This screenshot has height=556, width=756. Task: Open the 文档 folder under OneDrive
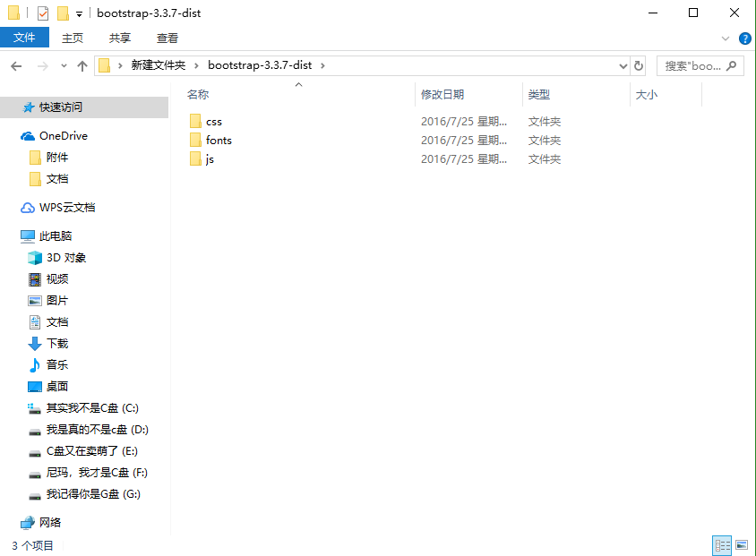tap(57, 179)
